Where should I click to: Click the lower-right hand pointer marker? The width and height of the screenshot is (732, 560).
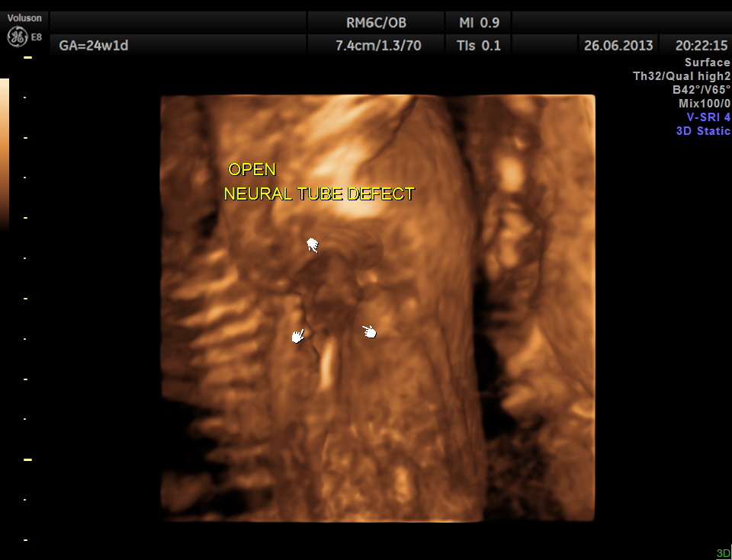point(369,331)
